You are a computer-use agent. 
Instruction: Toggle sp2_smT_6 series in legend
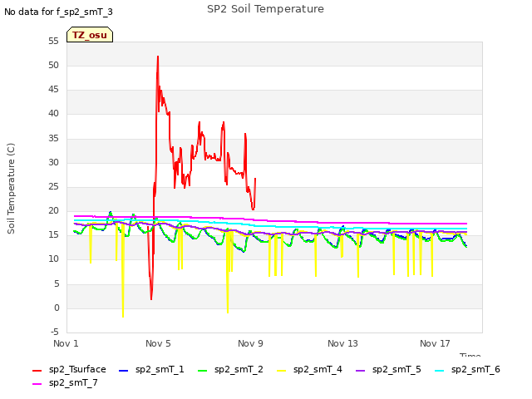[x=467, y=369]
